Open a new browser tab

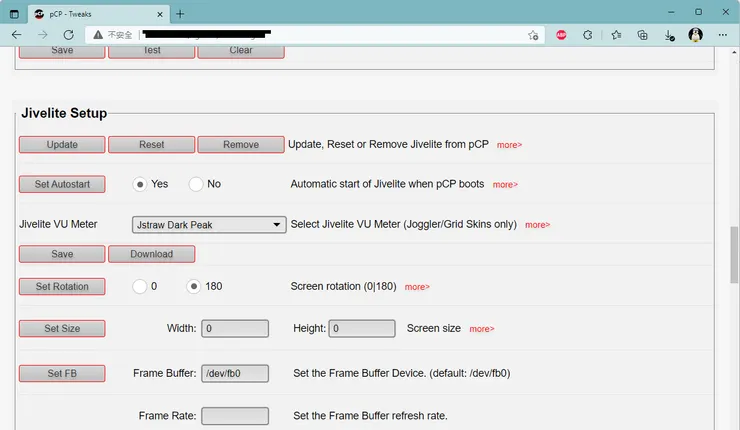[180, 14]
